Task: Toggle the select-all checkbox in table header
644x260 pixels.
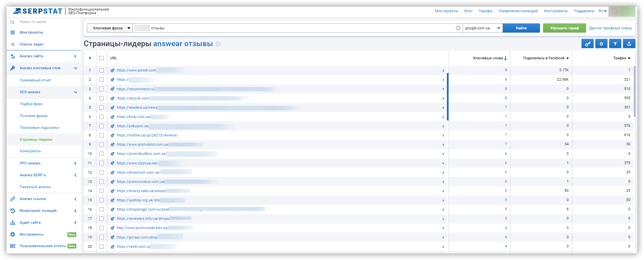Action: (101, 58)
